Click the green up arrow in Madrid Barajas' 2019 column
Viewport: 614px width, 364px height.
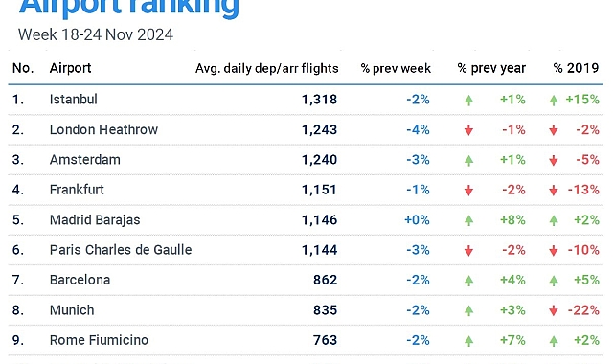554,220
